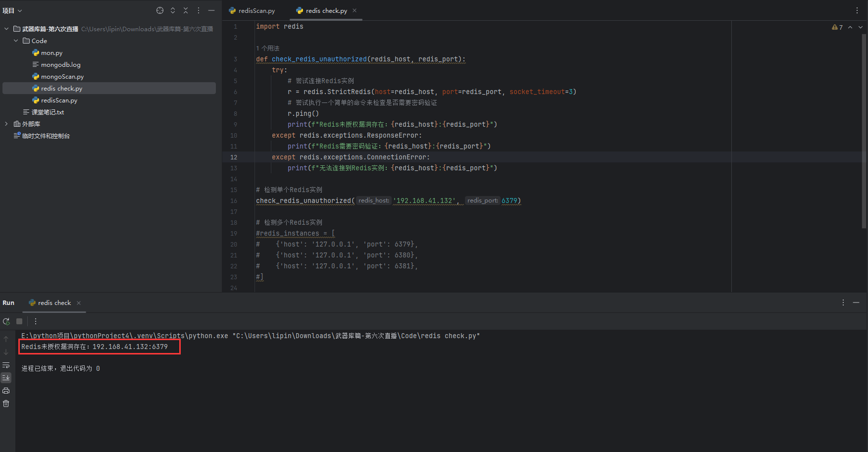Viewport: 868px width, 452px height.
Task: Print the console output icon
Action: (x=6, y=391)
